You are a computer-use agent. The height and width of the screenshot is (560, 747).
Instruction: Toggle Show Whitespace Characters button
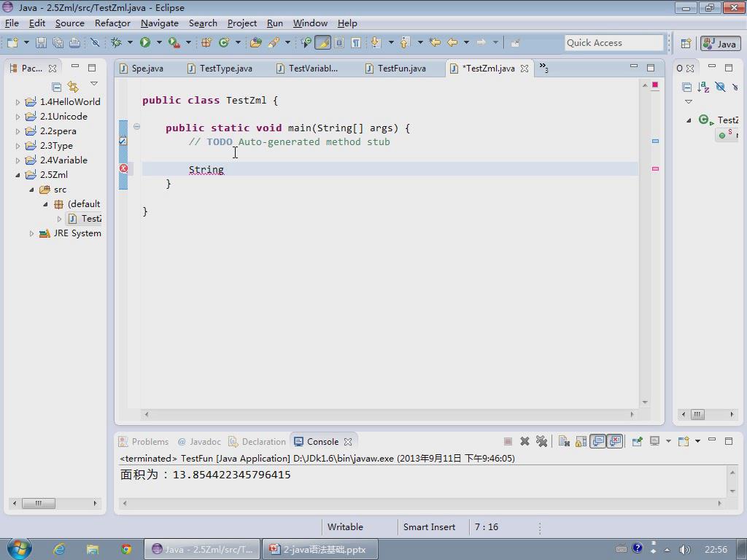coord(356,43)
